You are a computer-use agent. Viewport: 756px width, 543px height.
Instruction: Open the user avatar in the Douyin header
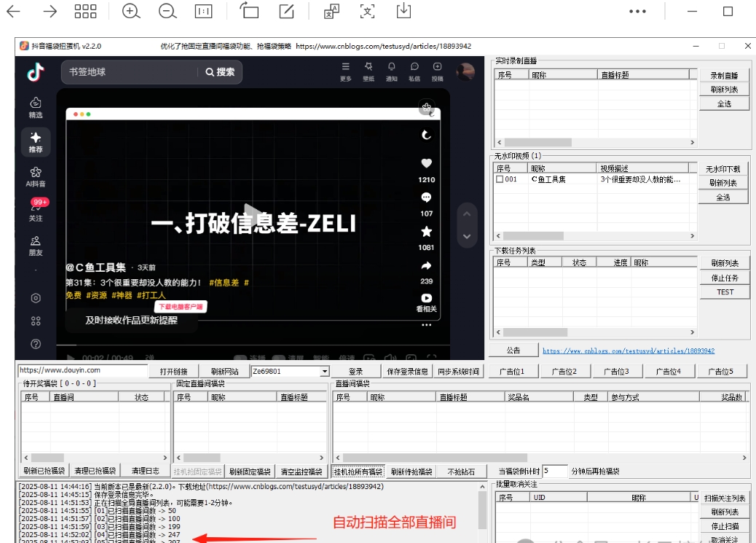465,72
